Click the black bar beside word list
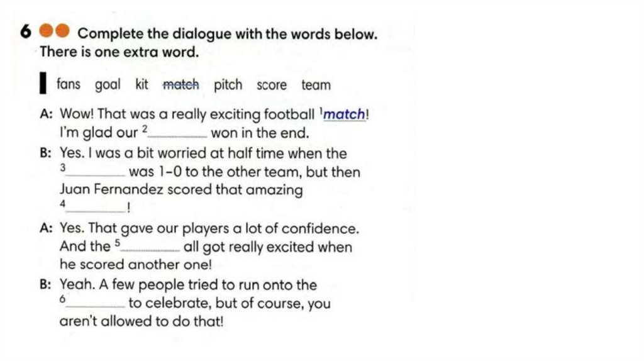This screenshot has height=361, width=644. point(43,84)
